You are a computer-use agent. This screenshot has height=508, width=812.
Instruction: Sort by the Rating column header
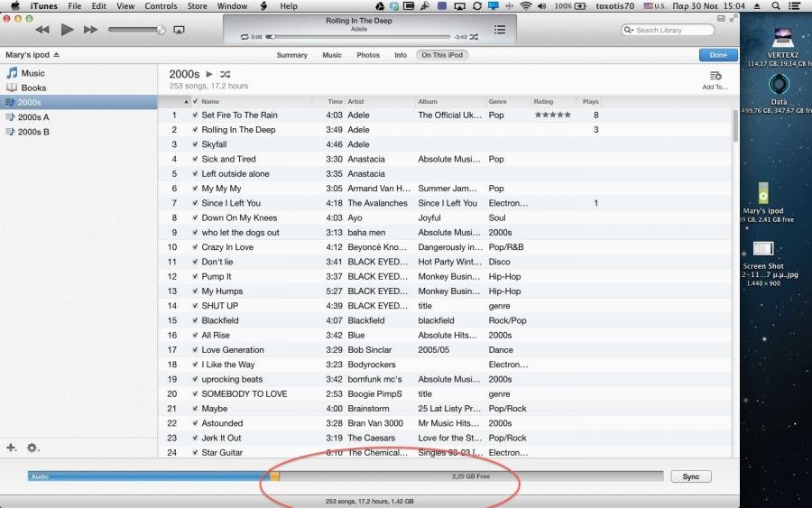[x=553, y=101]
